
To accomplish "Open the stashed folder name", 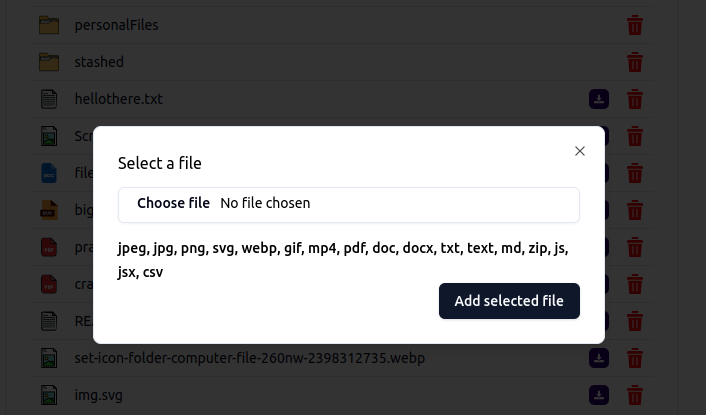I will [x=99, y=62].
